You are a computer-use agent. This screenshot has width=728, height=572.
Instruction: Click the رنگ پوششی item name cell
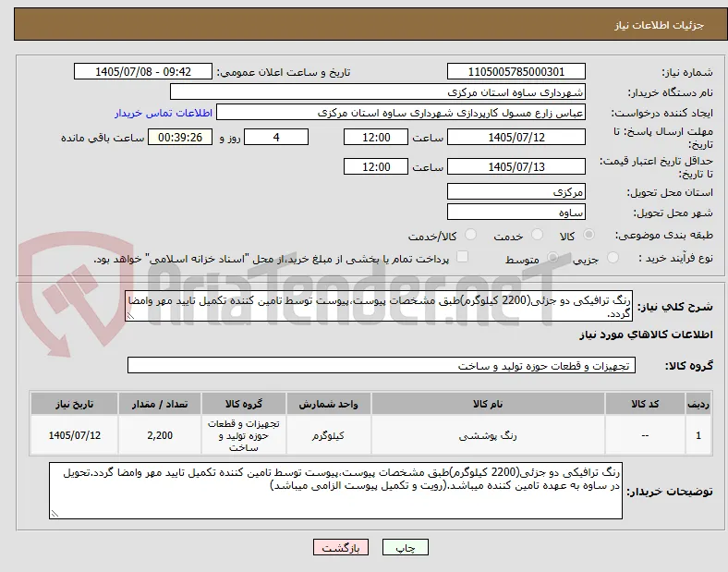click(488, 435)
